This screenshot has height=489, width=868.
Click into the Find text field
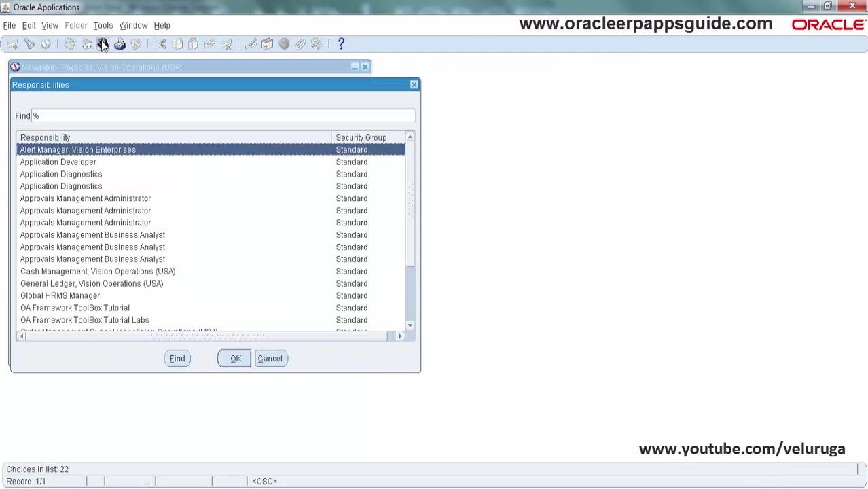223,116
